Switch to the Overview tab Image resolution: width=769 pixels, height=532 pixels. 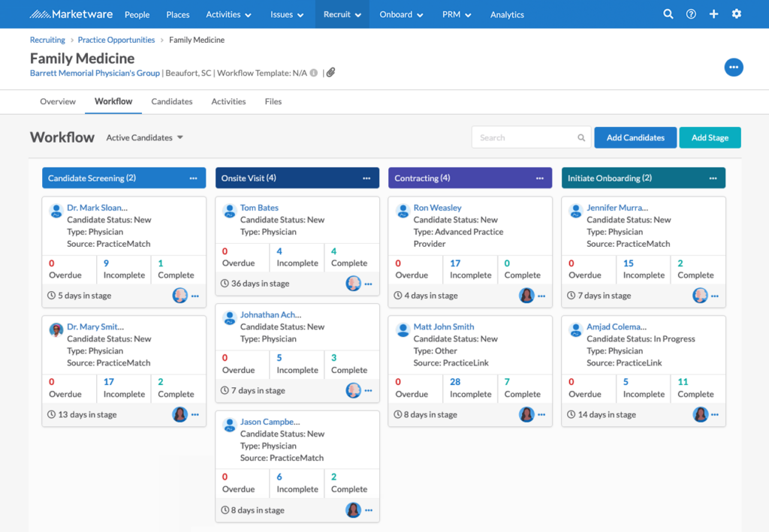coord(57,101)
